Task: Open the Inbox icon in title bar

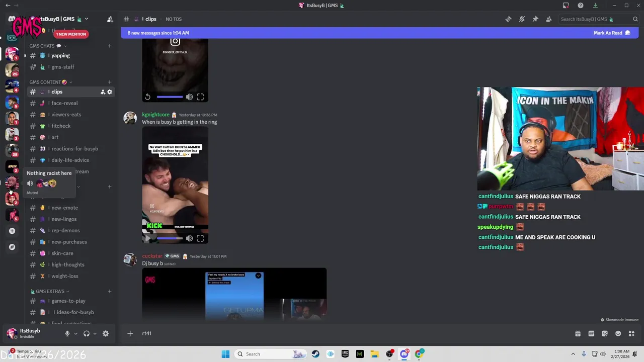Action: pyautogui.click(x=566, y=6)
